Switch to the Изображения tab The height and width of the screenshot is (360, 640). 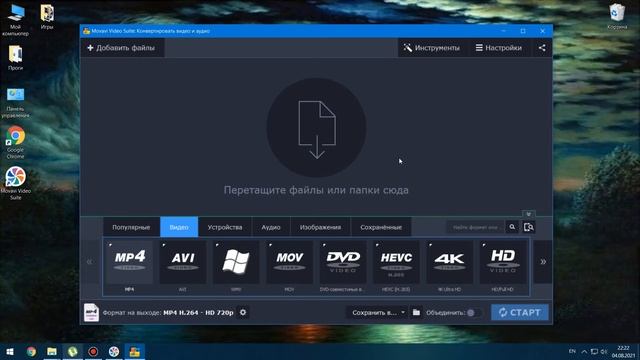[320, 227]
